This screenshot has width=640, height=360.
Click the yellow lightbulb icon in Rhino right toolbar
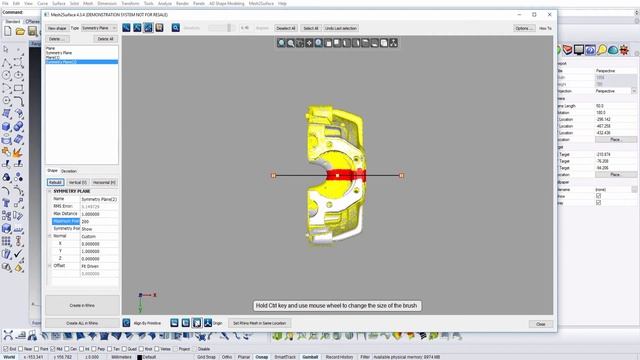click(602, 50)
